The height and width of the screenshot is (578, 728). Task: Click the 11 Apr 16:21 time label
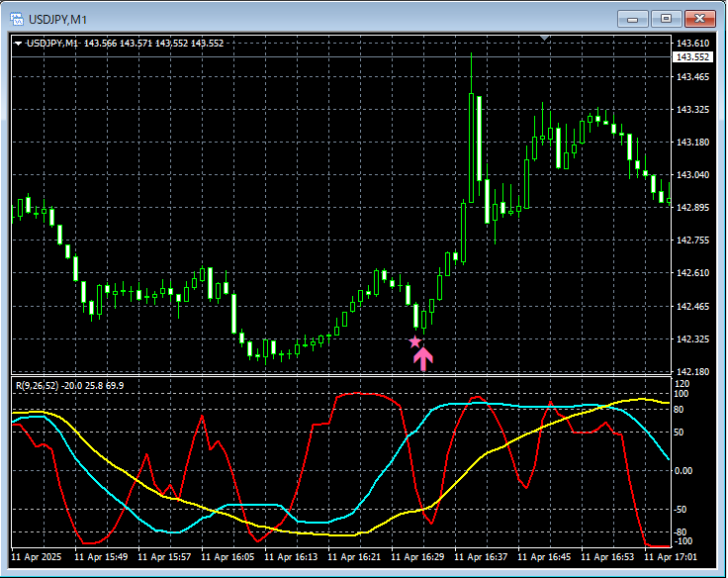tap(354, 556)
